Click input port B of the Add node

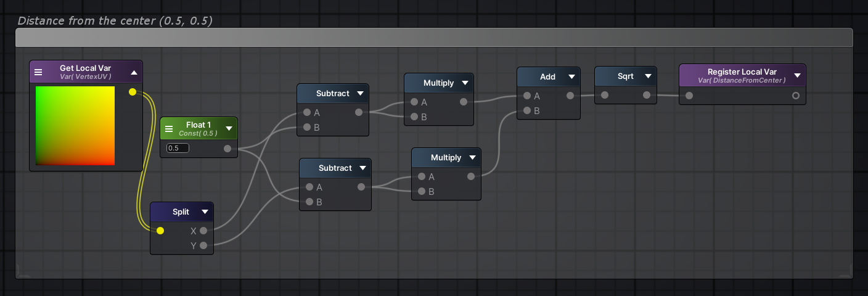[x=526, y=110]
